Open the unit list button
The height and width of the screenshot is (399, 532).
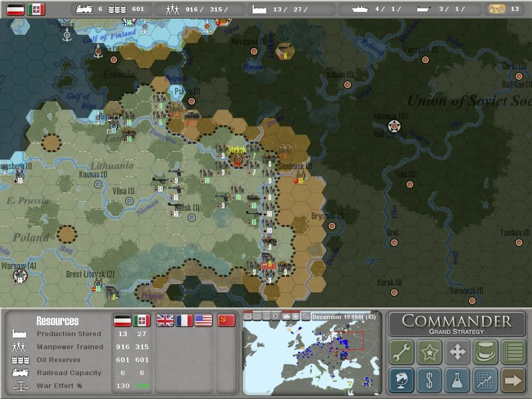[513, 352]
